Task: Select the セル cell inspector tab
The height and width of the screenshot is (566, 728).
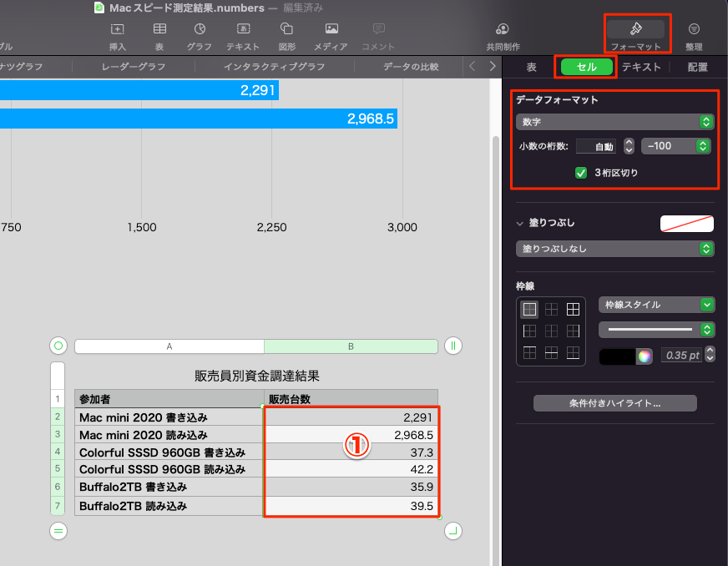Action: click(x=586, y=68)
